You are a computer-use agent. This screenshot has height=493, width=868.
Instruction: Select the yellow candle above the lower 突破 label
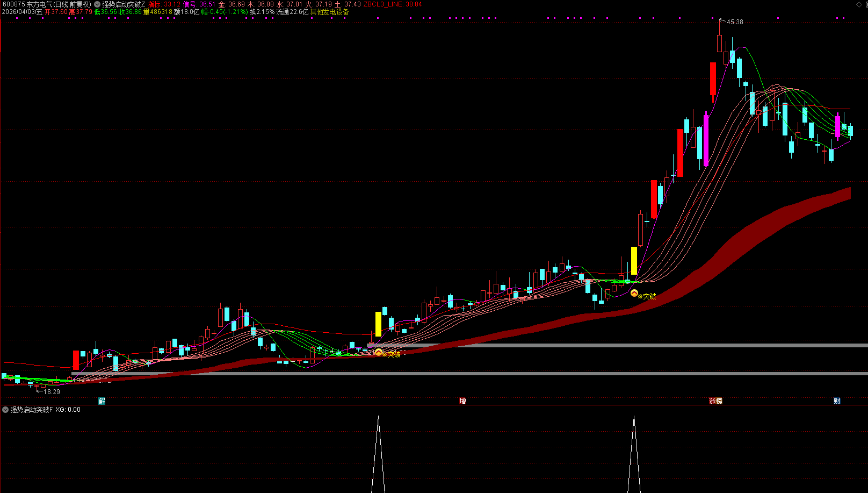(x=378, y=324)
